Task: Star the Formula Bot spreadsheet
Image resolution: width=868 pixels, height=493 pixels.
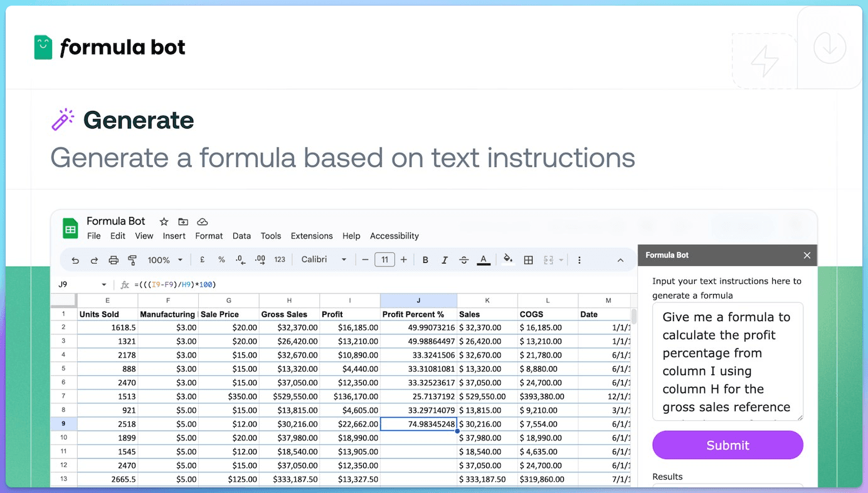Action: [164, 221]
